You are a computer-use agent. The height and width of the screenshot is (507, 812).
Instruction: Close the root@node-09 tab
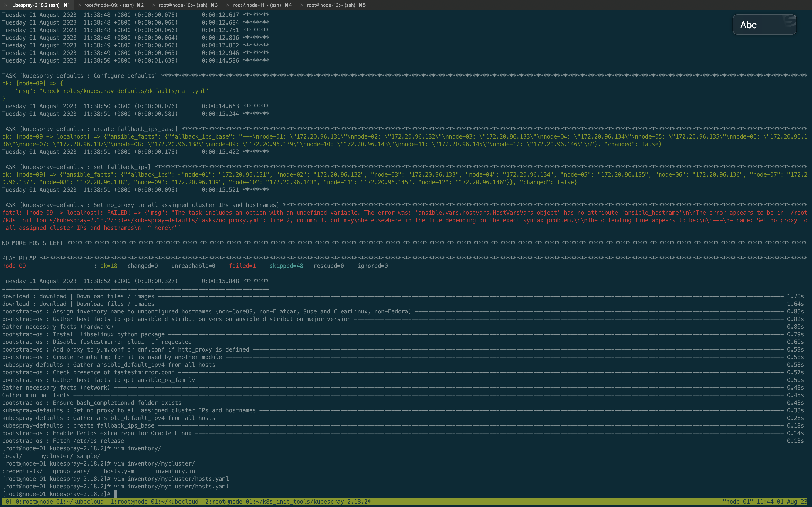point(80,5)
